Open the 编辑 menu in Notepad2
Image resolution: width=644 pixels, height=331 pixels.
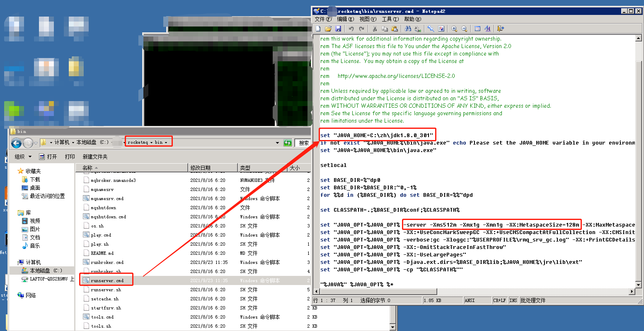(x=345, y=19)
